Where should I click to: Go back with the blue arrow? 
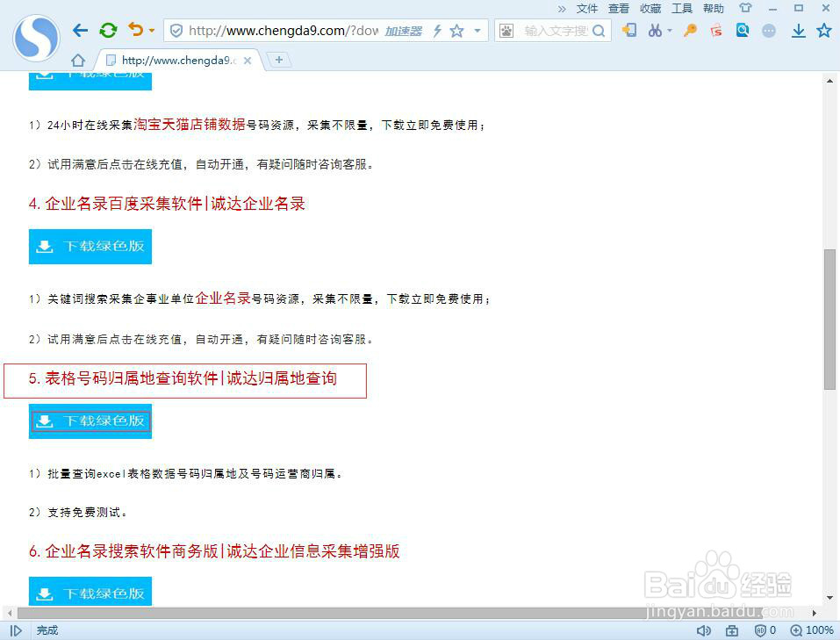point(81,31)
